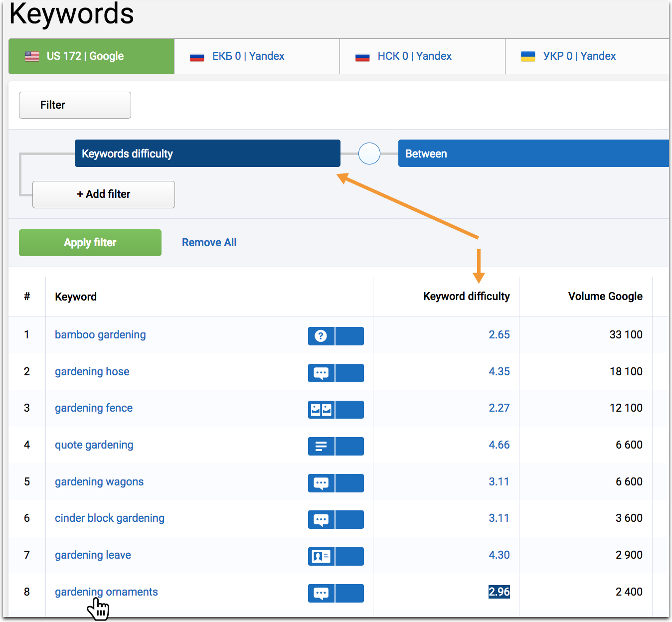Click the speech bubble icon for cinder block gardening
The height and width of the screenshot is (622, 672).
321,519
